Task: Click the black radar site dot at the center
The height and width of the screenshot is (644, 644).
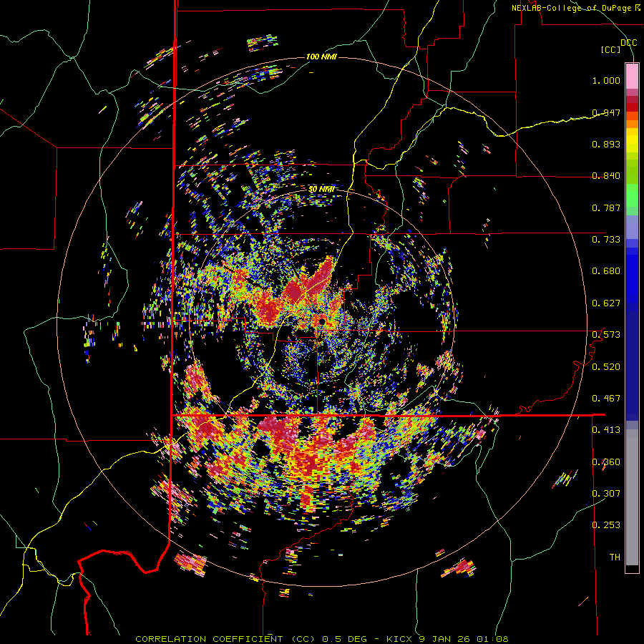Action: (321, 321)
